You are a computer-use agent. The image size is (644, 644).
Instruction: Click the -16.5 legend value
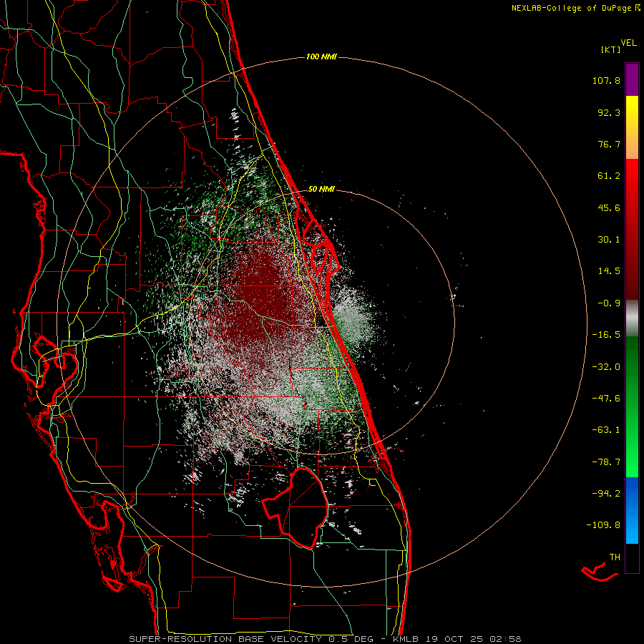coord(606,335)
